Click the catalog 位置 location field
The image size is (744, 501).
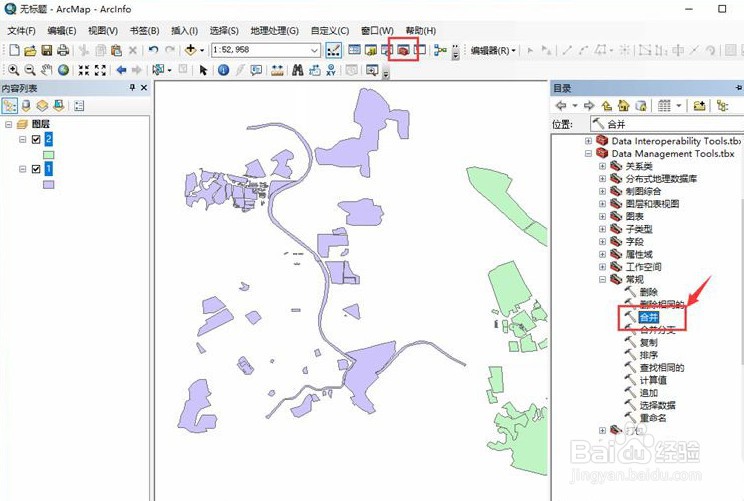click(667, 124)
